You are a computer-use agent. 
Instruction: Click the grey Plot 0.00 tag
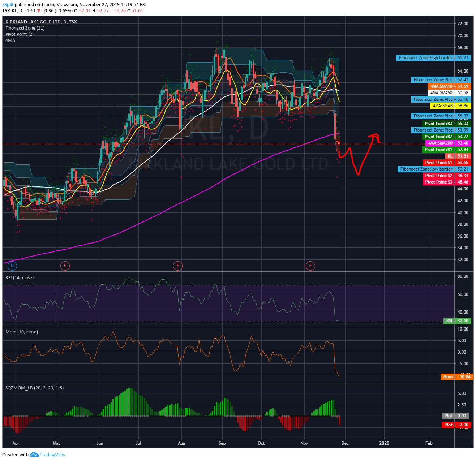(x=456, y=416)
